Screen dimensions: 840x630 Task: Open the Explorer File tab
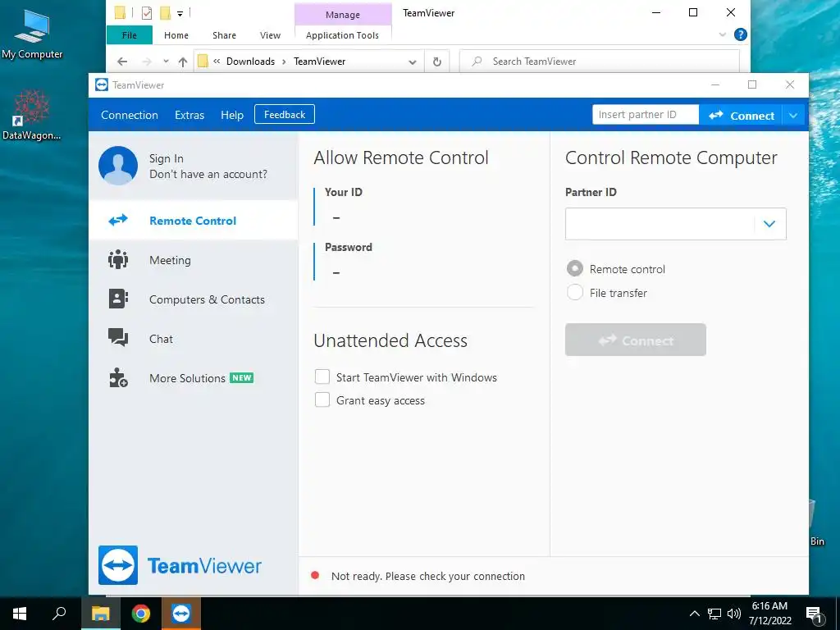pyautogui.click(x=129, y=34)
